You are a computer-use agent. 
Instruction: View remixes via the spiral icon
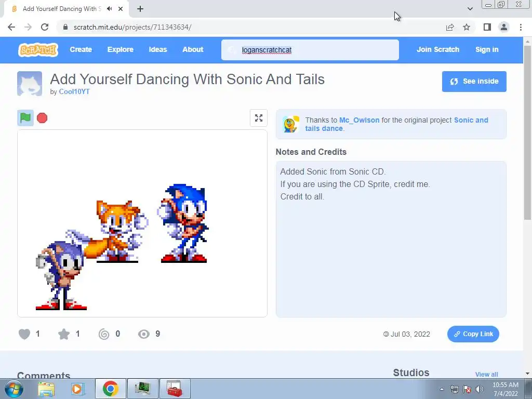(x=104, y=334)
